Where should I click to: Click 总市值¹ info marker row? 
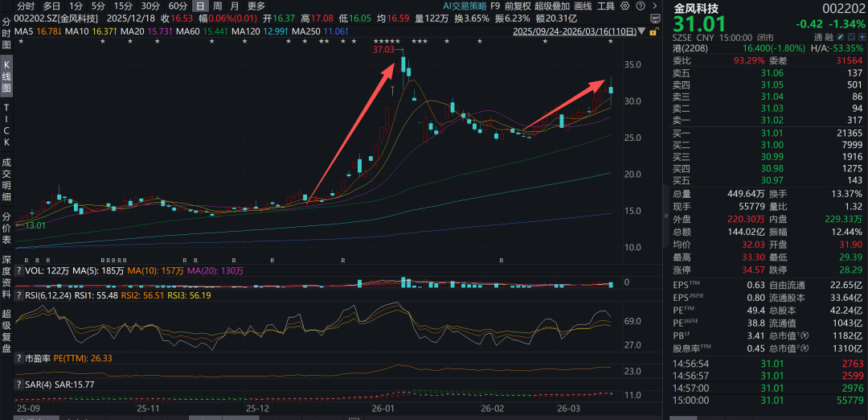point(816,335)
